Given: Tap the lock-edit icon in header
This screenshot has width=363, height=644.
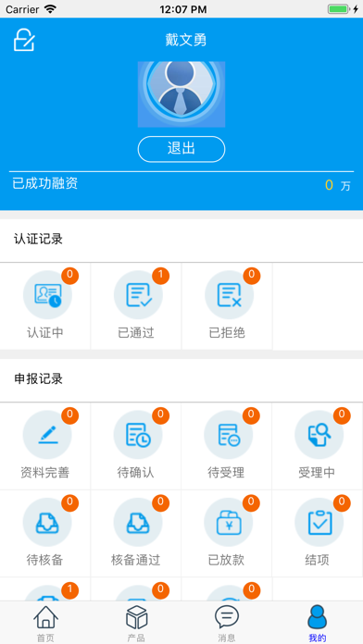Looking at the screenshot, I should (x=24, y=41).
